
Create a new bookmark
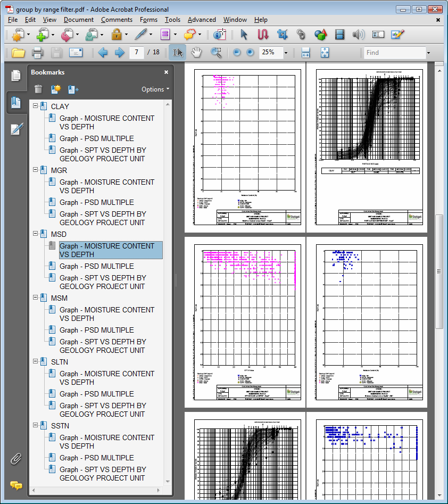tap(56, 89)
